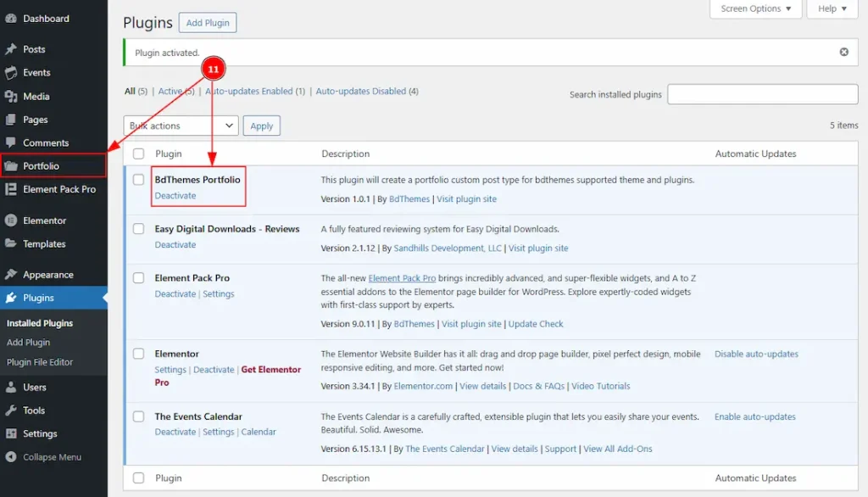Expand the Help tab
Viewport: 868px width, 497px height.
[x=832, y=9]
